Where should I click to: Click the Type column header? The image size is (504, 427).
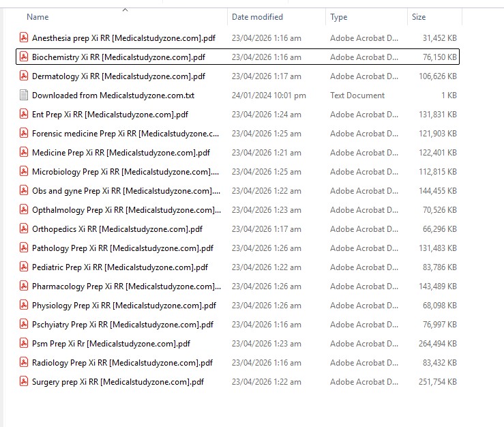(339, 17)
